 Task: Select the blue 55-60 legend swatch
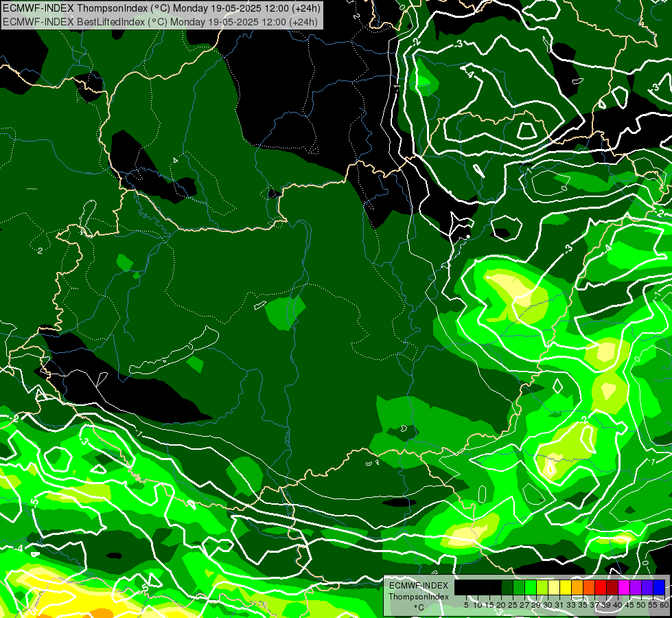pos(659,587)
